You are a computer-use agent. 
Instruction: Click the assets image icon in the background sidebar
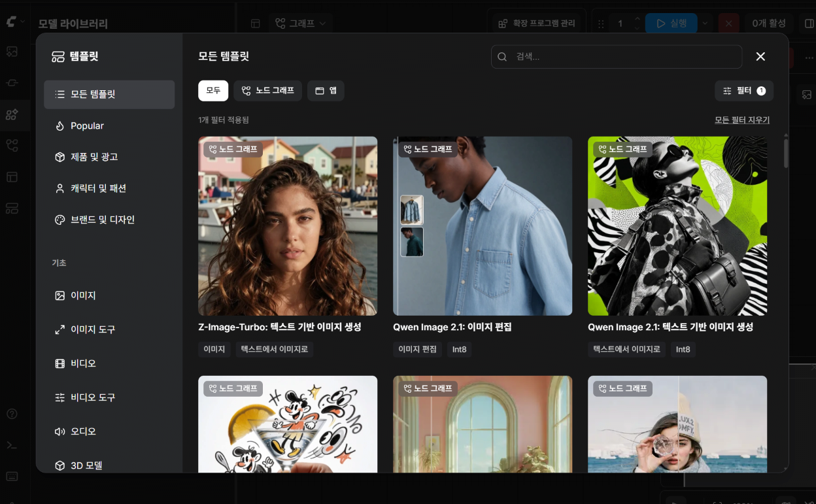[x=12, y=52]
